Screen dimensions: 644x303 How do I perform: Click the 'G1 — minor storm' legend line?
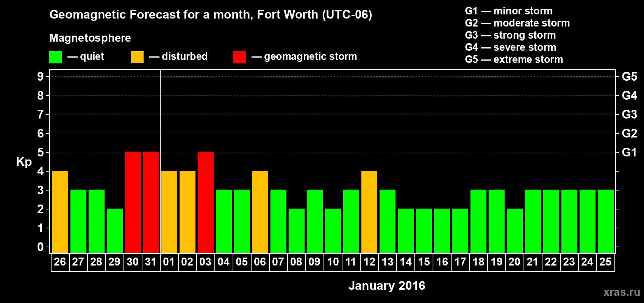pyautogui.click(x=509, y=11)
